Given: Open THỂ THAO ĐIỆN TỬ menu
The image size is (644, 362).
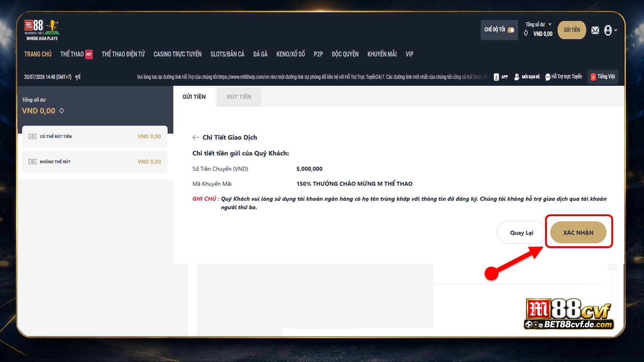Looking at the screenshot, I should click(123, 54).
